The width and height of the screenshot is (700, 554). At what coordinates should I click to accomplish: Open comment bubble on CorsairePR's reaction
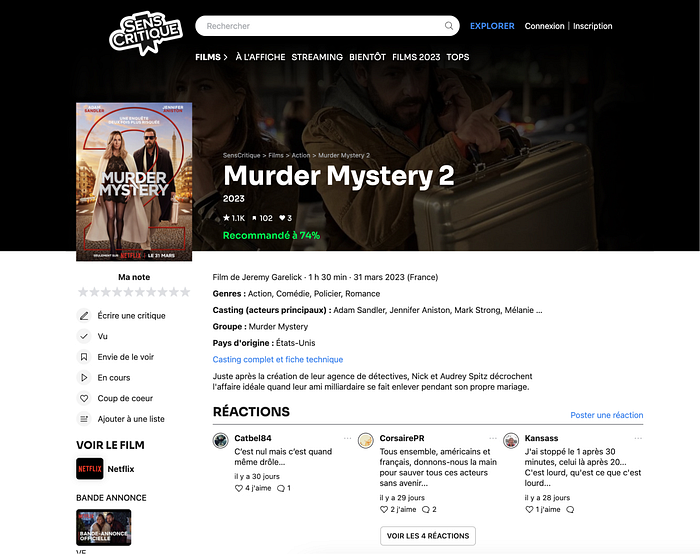tap(426, 509)
